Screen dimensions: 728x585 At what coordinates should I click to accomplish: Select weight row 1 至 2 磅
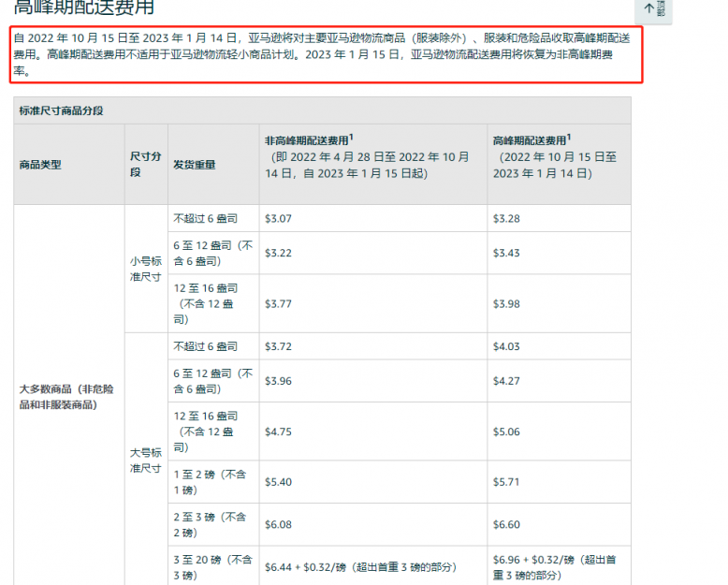213,482
